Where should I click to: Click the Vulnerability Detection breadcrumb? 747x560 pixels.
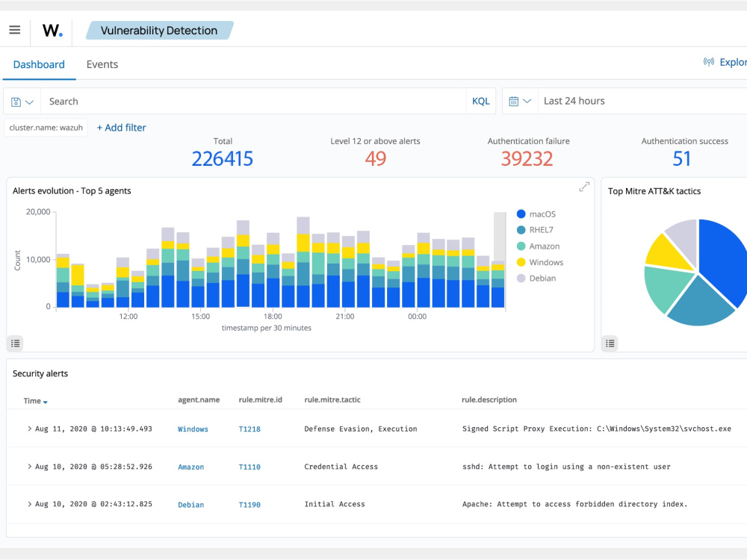click(159, 31)
